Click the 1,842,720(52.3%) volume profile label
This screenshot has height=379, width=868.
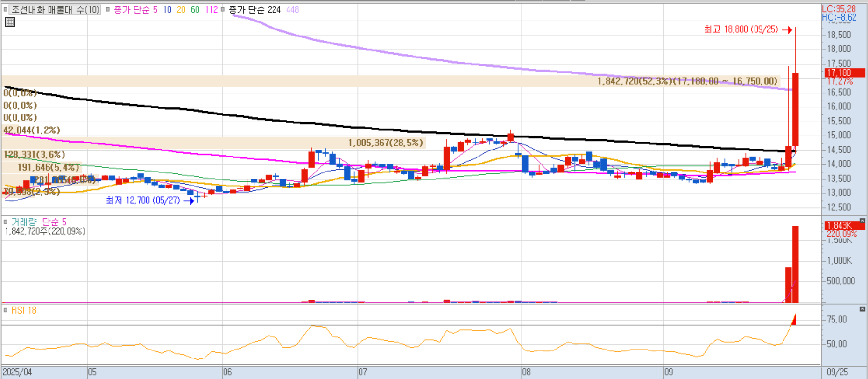point(687,81)
